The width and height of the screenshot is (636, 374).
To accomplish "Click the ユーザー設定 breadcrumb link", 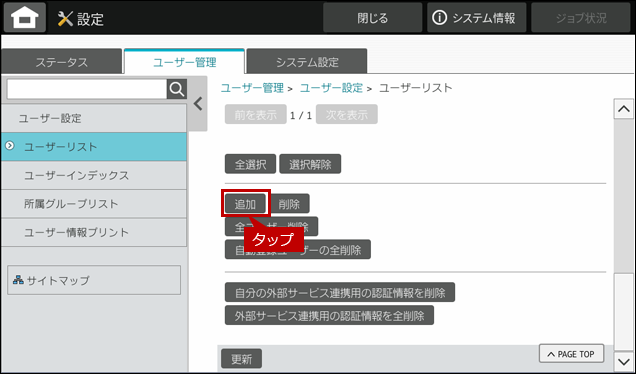I will point(331,88).
